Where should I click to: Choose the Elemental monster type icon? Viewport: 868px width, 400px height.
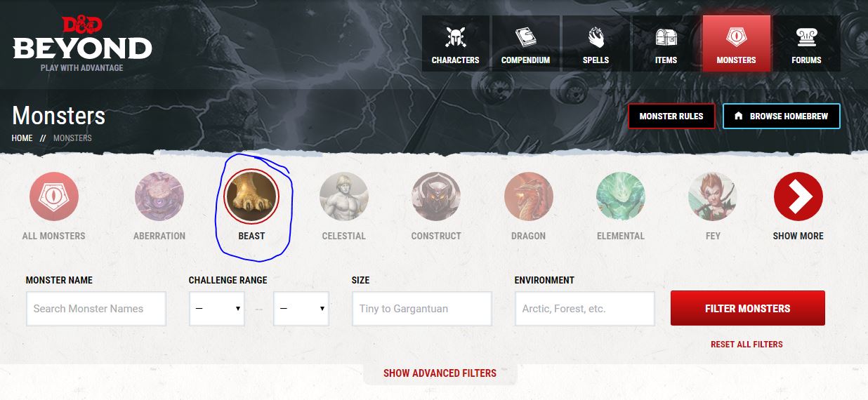[621, 196]
